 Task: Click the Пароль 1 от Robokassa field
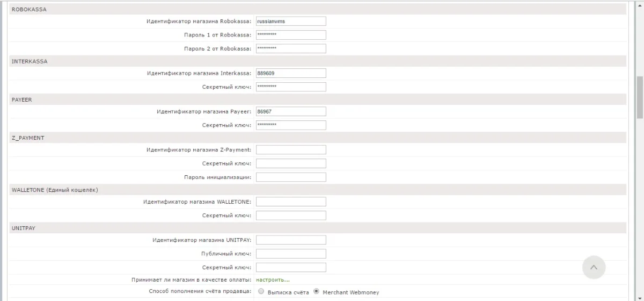(291, 35)
